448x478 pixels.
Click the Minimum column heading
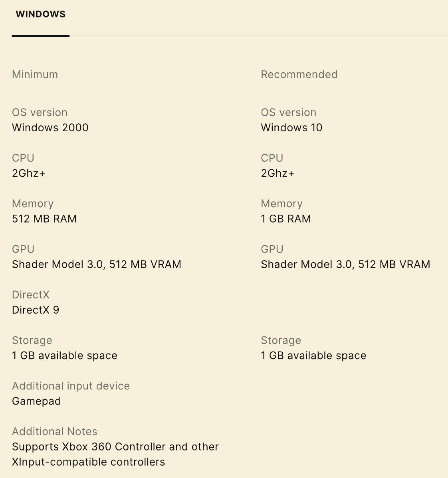(35, 75)
